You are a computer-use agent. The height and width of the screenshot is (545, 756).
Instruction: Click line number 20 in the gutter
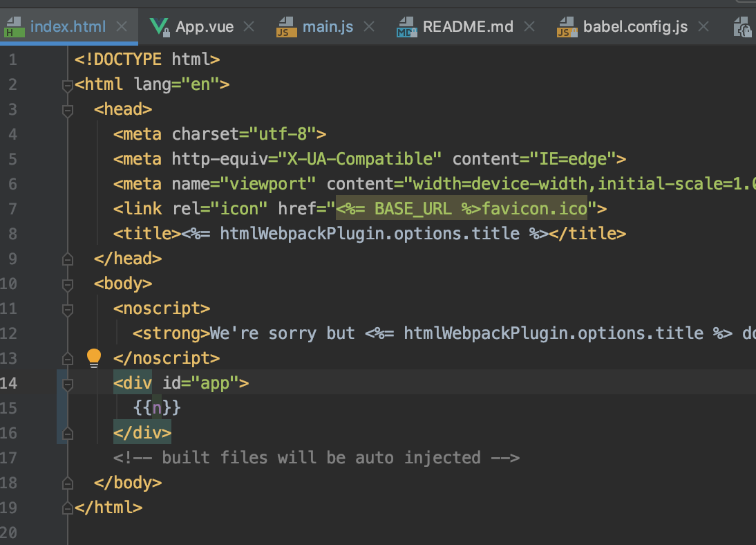click(x=9, y=533)
